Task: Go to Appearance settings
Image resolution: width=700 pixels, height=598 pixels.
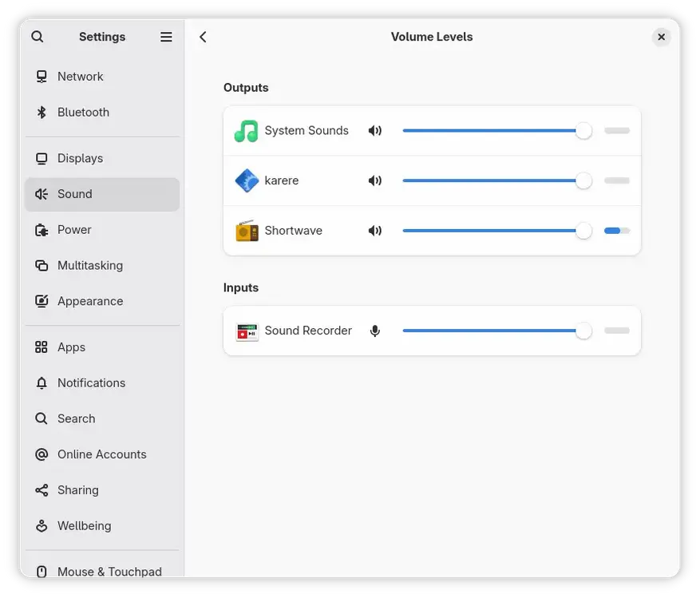Action: [89, 301]
